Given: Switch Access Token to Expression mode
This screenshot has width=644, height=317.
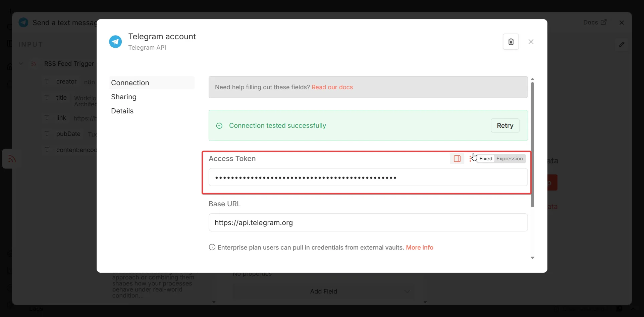Looking at the screenshot, I should [x=509, y=159].
